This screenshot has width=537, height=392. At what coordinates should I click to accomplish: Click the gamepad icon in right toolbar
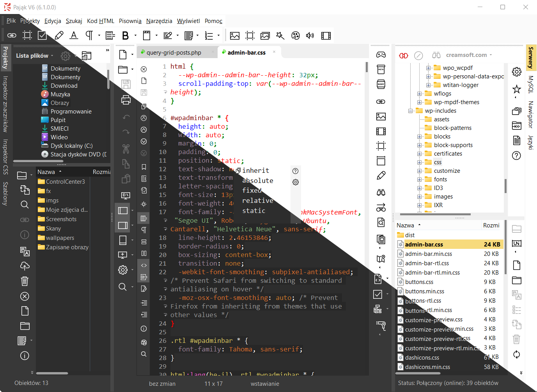(x=381, y=55)
